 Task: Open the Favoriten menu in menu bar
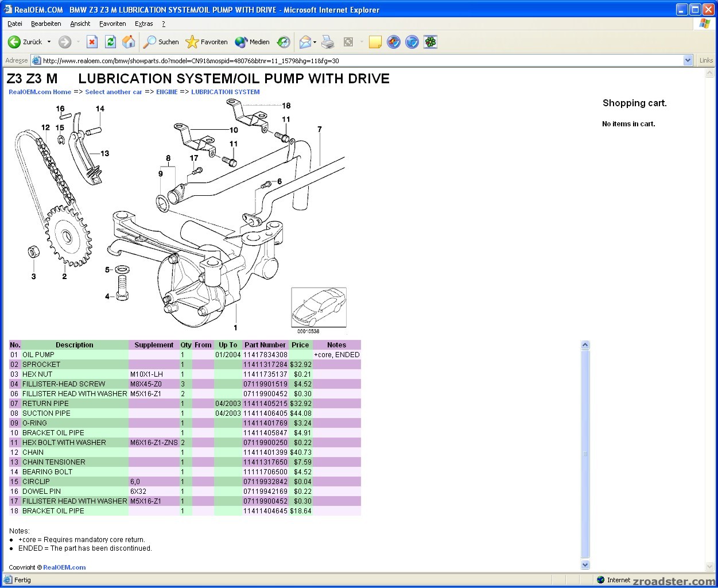(x=112, y=24)
